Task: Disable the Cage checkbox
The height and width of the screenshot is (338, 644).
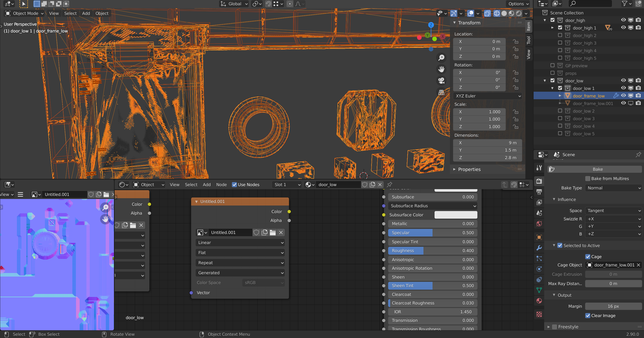Action: (588, 257)
